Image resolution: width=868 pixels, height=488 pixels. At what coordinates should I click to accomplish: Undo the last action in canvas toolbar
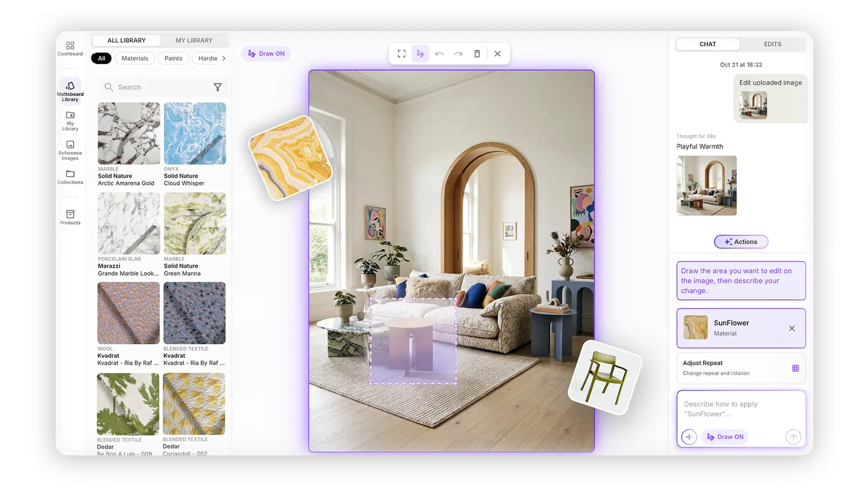pyautogui.click(x=439, y=54)
